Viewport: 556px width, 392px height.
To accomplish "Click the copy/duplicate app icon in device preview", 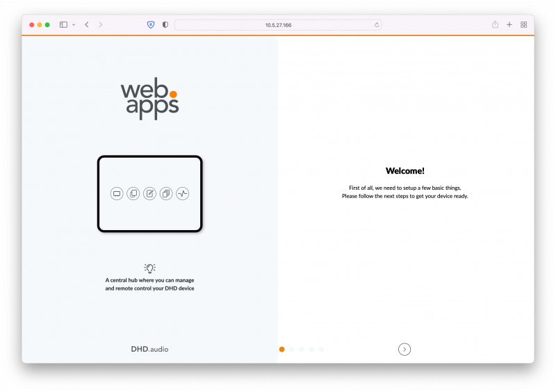I will (x=133, y=193).
